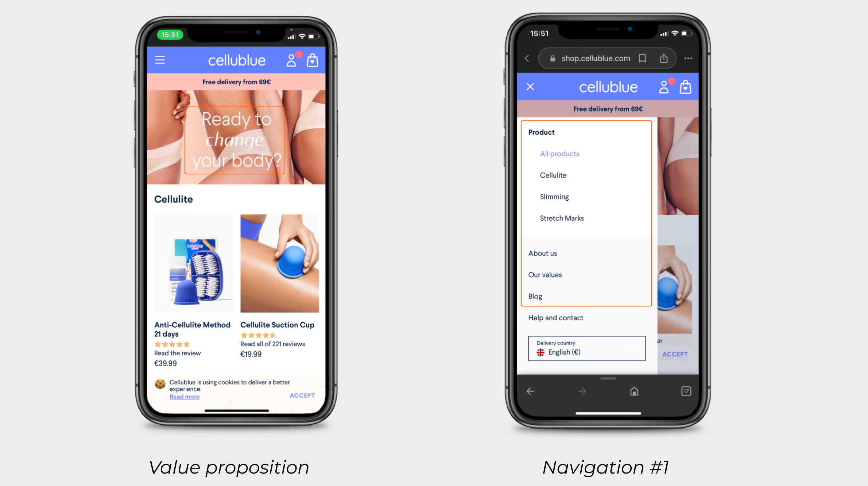Click the hamburger menu icon
This screenshot has width=868, height=486.
point(160,59)
